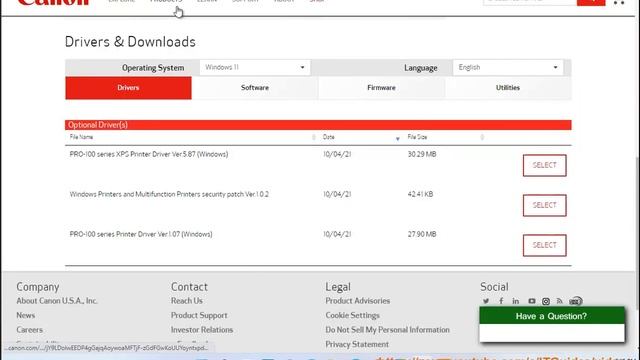The width and height of the screenshot is (640, 360).
Task: Sort table by File Size handle
Action: tap(482, 137)
